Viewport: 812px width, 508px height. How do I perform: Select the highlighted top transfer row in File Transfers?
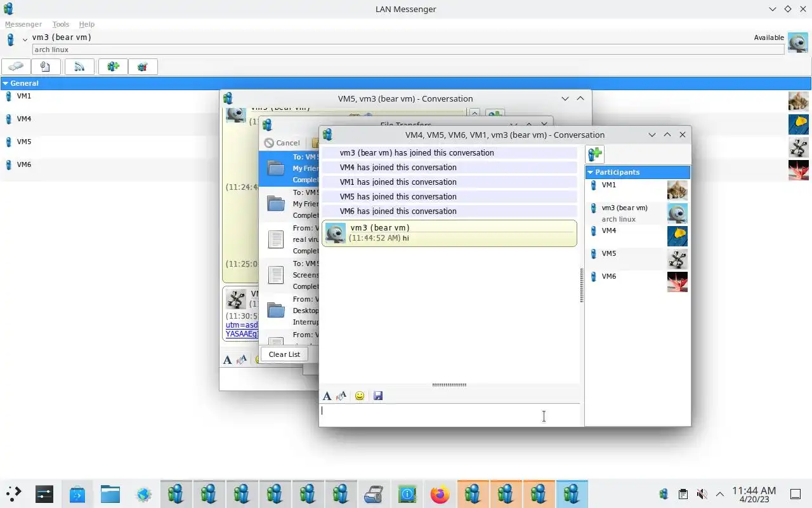tap(289, 168)
